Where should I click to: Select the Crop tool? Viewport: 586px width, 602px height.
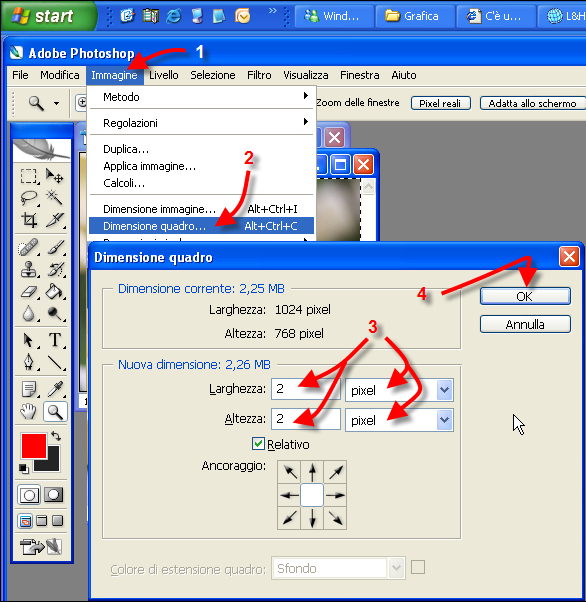(x=29, y=220)
